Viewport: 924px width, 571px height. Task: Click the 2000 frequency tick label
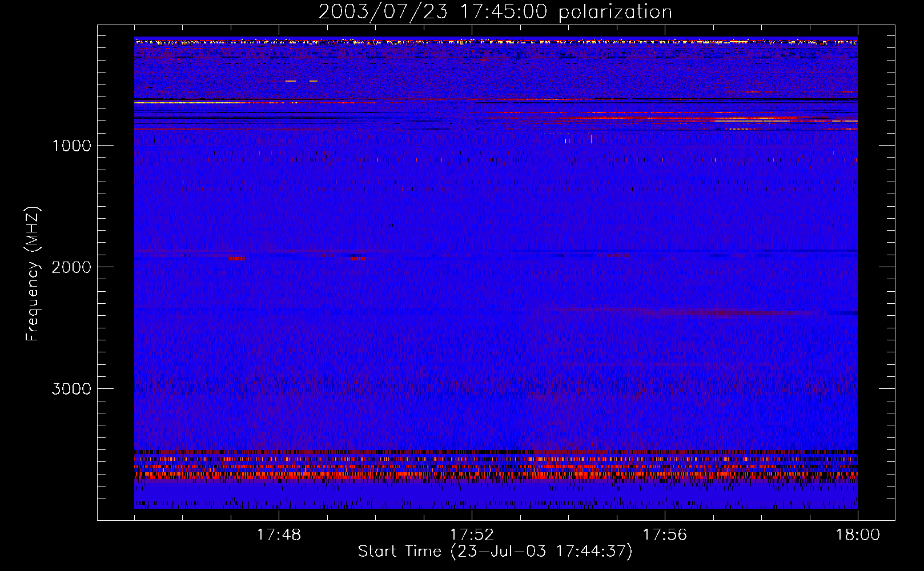(x=71, y=267)
